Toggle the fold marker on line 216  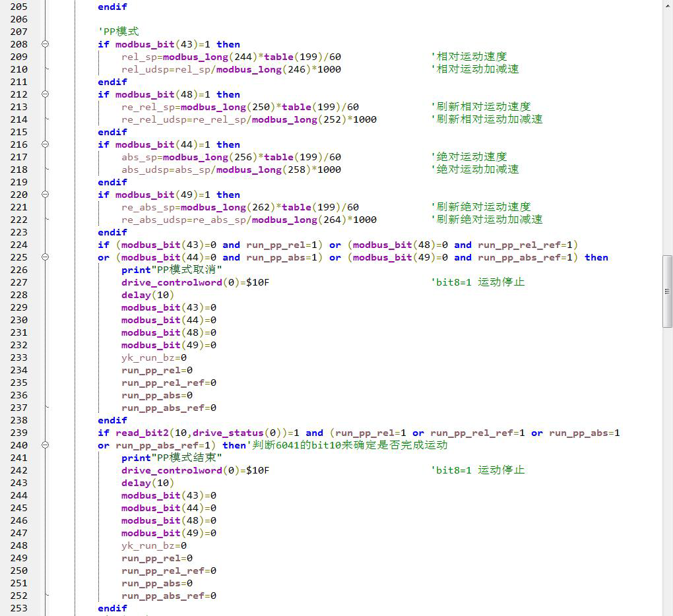point(45,144)
